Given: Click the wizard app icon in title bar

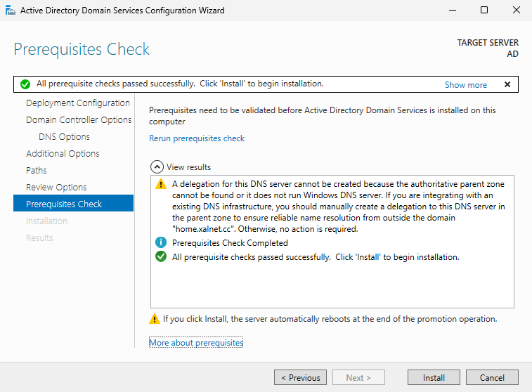Looking at the screenshot, I should pyautogui.click(x=10, y=11).
